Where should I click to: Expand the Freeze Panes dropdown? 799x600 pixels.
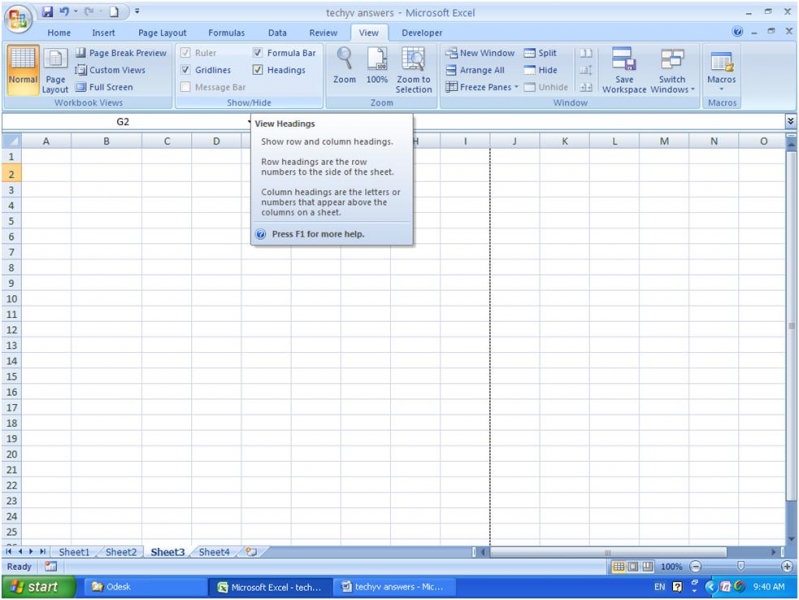pos(482,87)
